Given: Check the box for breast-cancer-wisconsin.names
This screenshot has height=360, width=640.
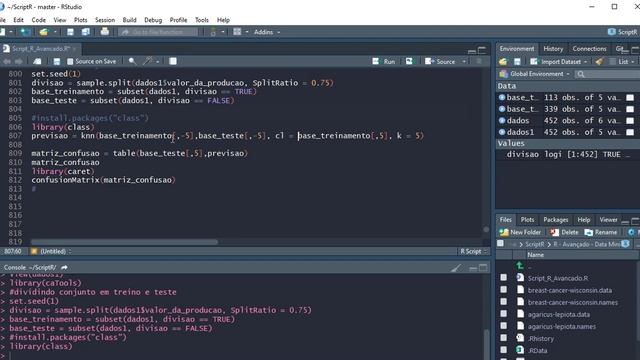Looking at the screenshot, I should coord(504,302).
